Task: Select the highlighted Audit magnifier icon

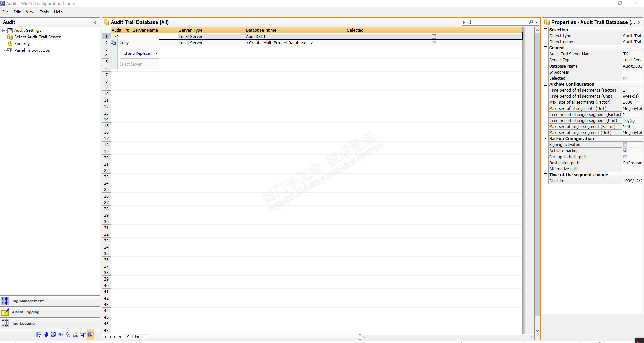Action: click(90, 334)
